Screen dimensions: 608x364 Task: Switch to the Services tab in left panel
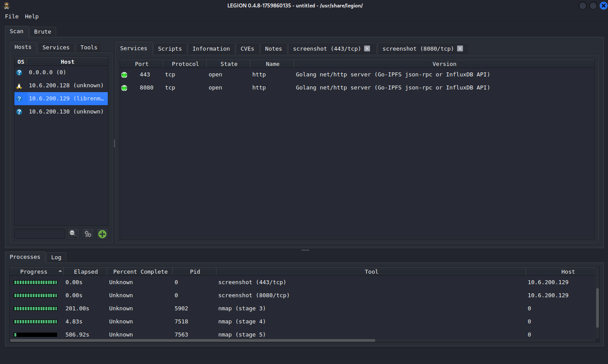[56, 47]
